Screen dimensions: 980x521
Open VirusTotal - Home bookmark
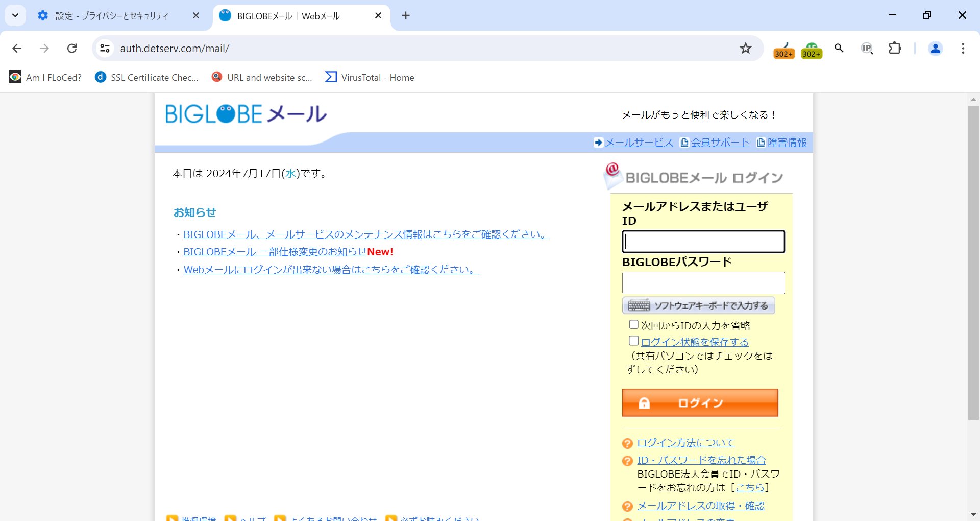coord(370,77)
